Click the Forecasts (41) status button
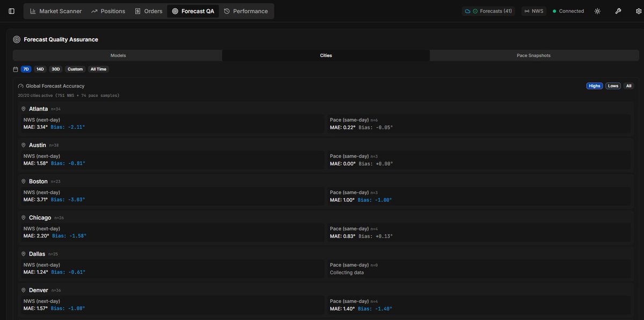The image size is (644, 320). (488, 11)
